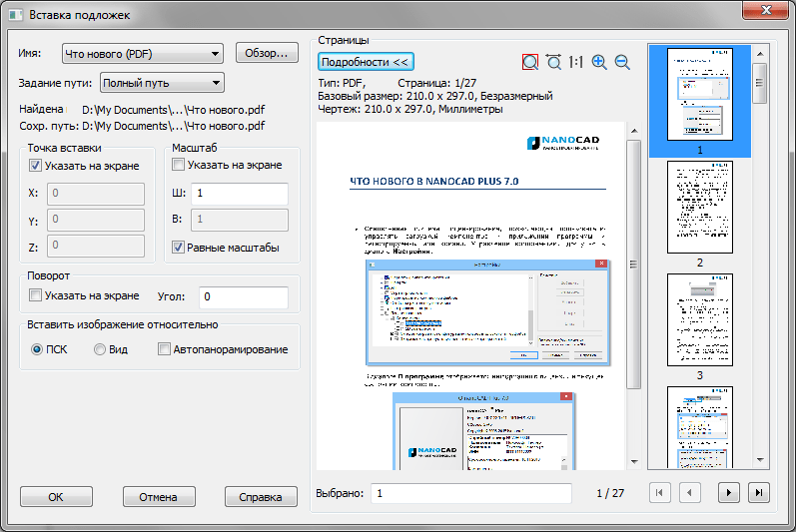Click the zoom extents icon
Viewport: 796px width, 532px height.
coord(553,62)
